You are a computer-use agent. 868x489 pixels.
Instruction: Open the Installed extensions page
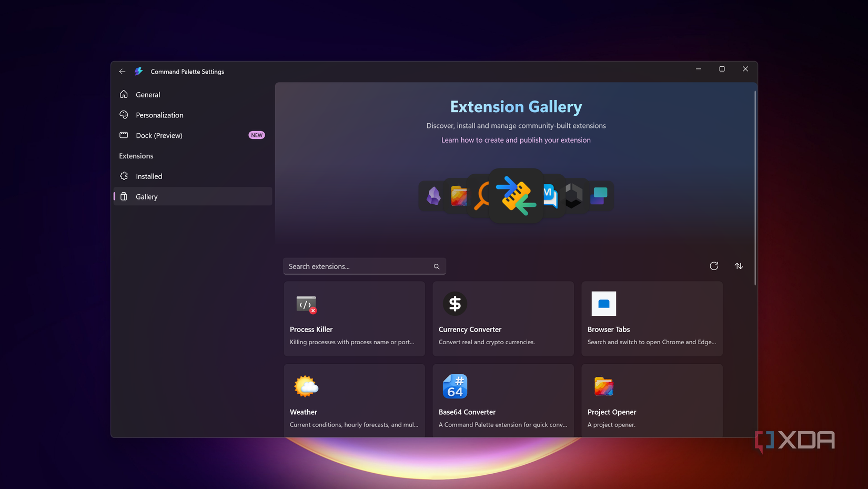click(x=193, y=176)
